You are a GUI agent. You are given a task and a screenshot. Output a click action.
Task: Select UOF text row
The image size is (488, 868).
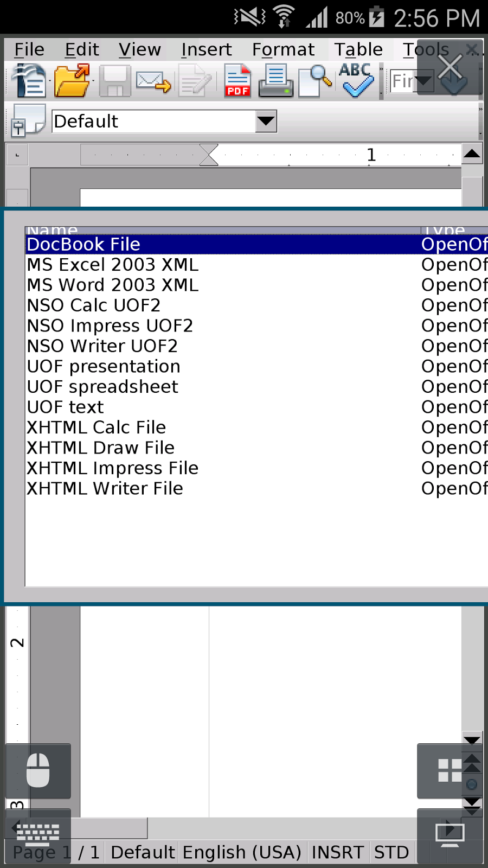pyautogui.click(x=256, y=407)
